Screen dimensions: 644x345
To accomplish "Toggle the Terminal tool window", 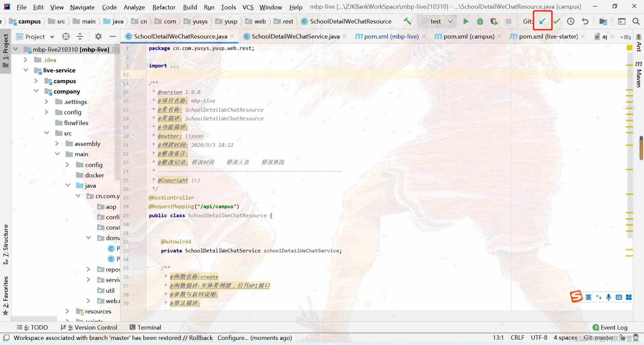I will click(x=145, y=327).
